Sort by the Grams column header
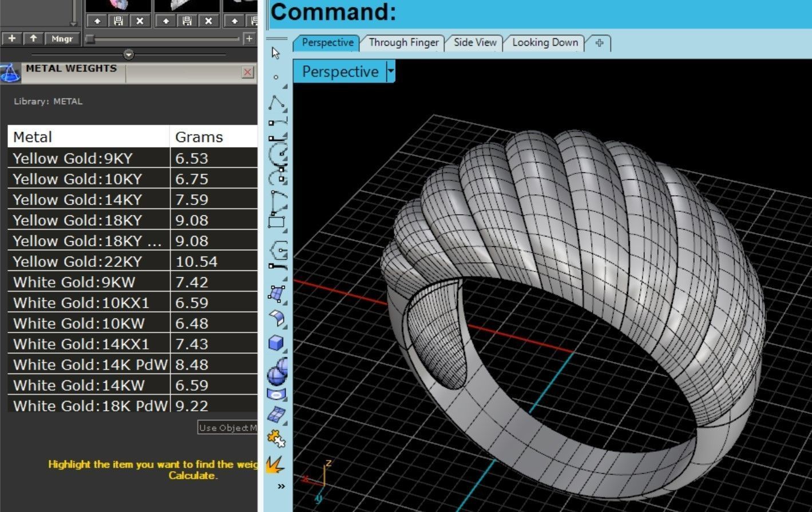 214,137
